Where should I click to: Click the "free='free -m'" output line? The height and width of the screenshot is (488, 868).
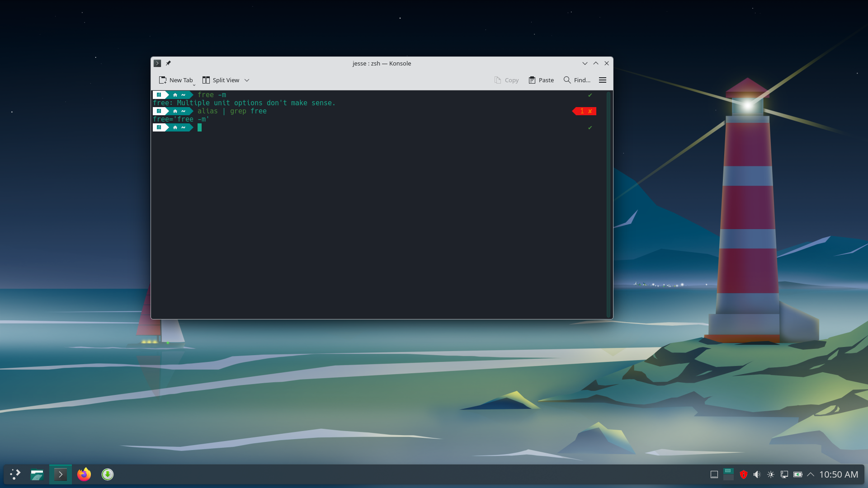tap(181, 119)
